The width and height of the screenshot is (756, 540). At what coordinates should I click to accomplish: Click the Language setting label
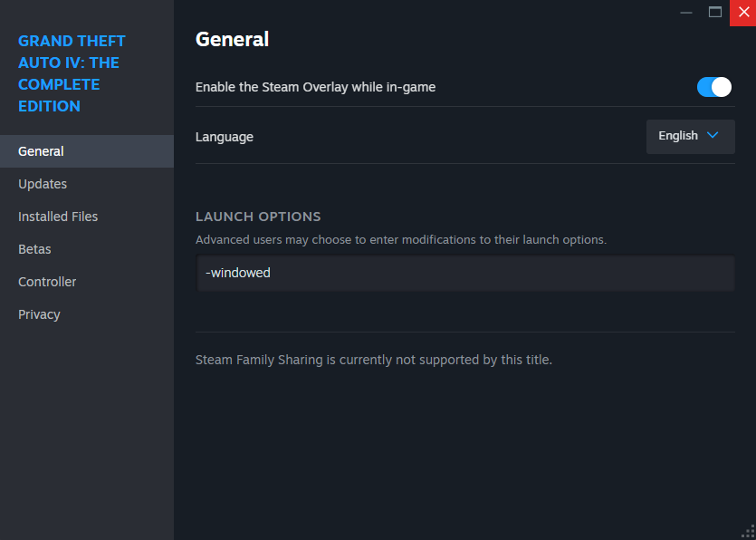225,137
